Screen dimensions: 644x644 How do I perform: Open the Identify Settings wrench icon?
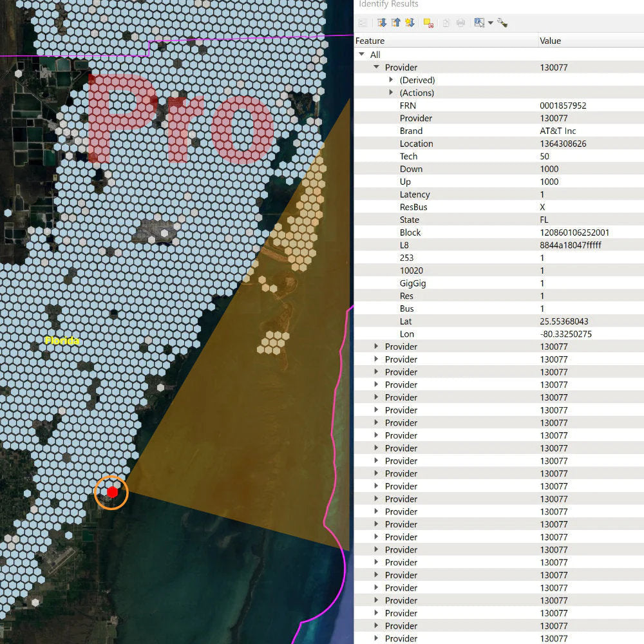503,23
